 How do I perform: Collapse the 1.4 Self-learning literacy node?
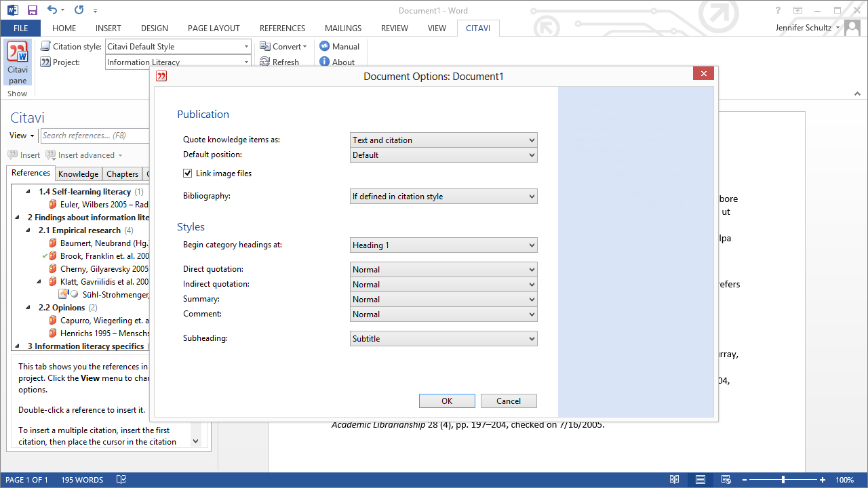click(x=28, y=192)
